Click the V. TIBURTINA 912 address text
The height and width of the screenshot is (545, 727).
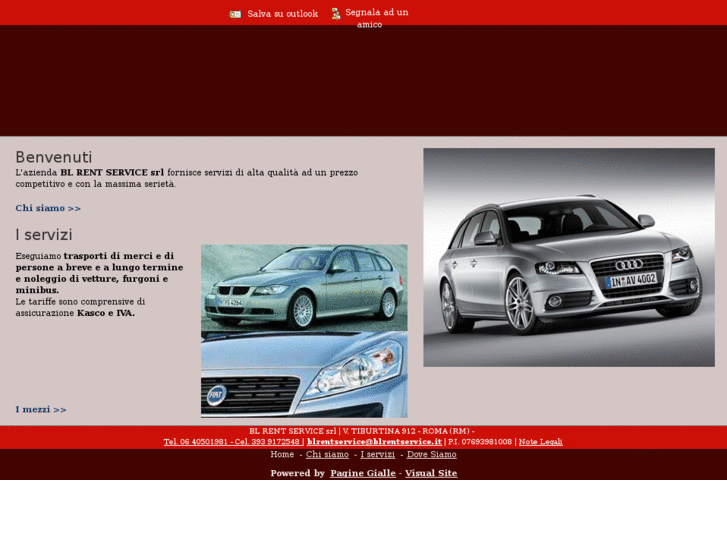point(379,431)
